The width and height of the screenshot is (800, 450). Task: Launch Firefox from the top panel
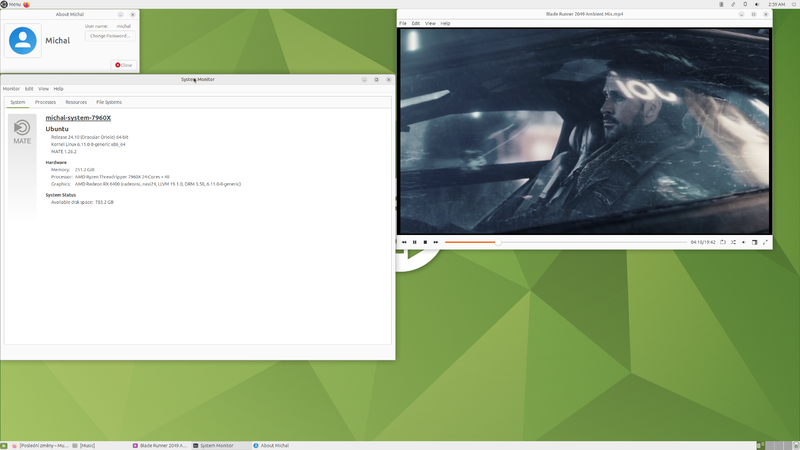[27, 4]
